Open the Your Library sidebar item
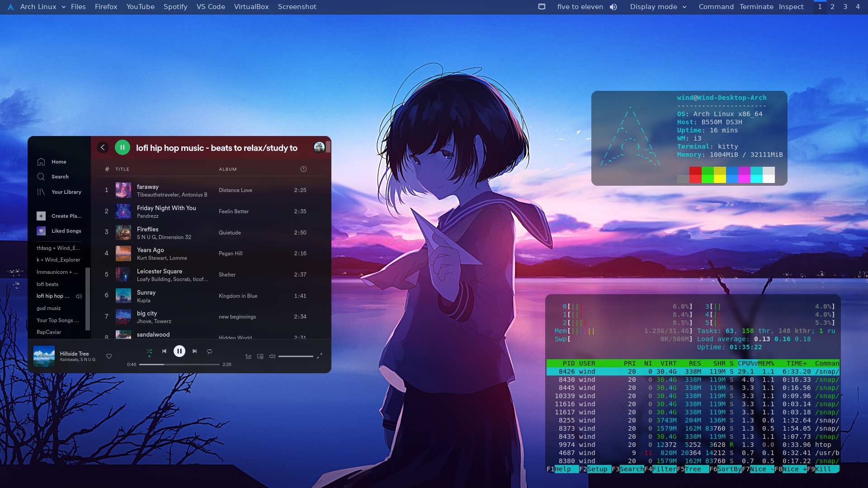The width and height of the screenshot is (868, 488). (x=66, y=192)
